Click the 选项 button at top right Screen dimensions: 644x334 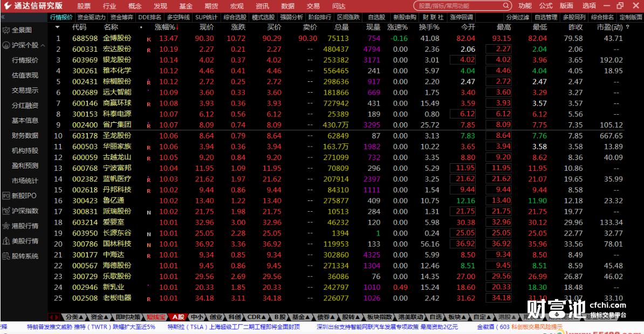tap(588, 6)
